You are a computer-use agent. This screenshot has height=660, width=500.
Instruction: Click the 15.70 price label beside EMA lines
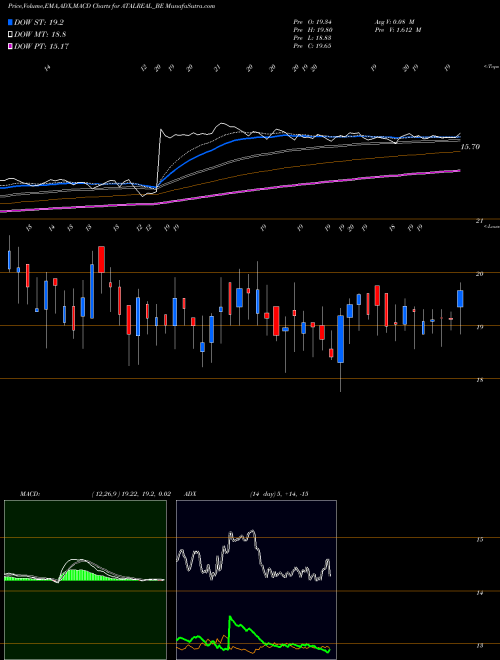[x=470, y=147]
